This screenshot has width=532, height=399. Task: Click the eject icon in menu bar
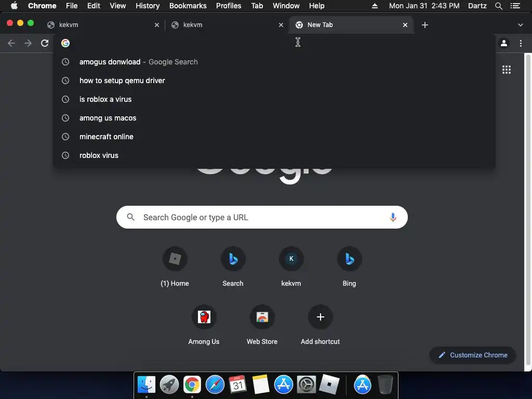pos(375,6)
